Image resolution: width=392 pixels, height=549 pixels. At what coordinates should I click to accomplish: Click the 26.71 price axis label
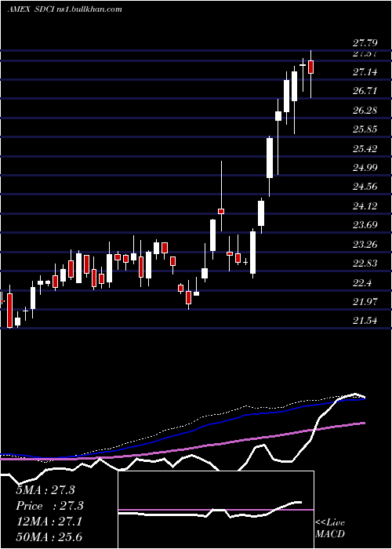[365, 92]
